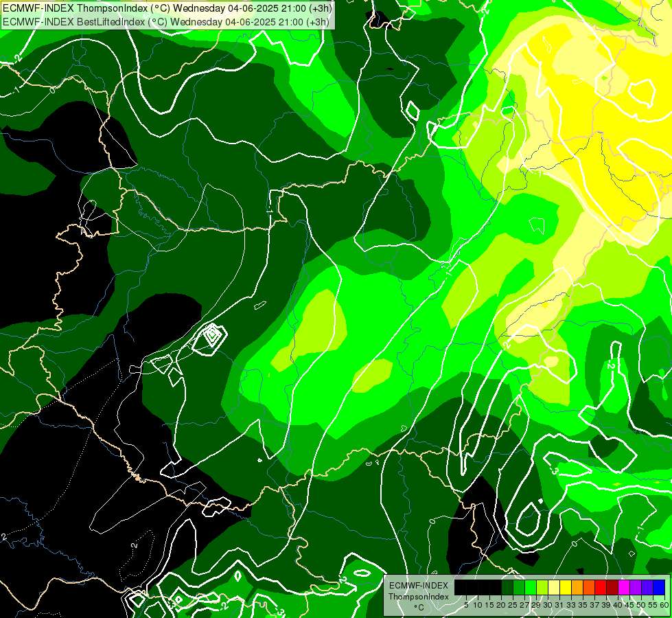Click the ThompsonIndex label in the legend
The width and height of the screenshot is (672, 618).
coord(419,597)
